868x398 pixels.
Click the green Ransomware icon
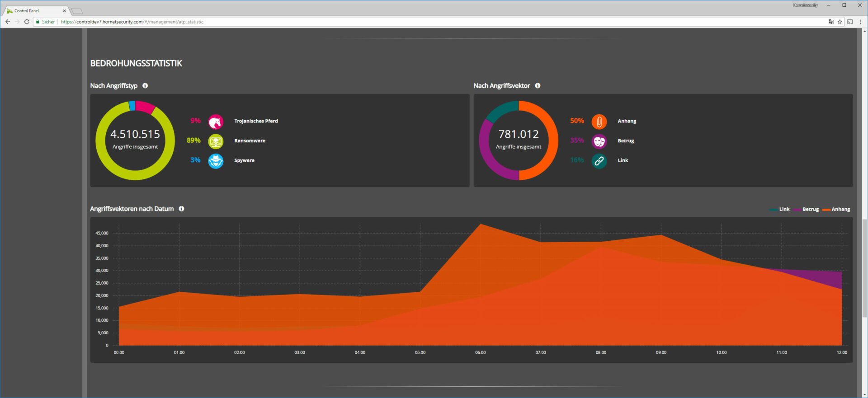click(x=216, y=141)
